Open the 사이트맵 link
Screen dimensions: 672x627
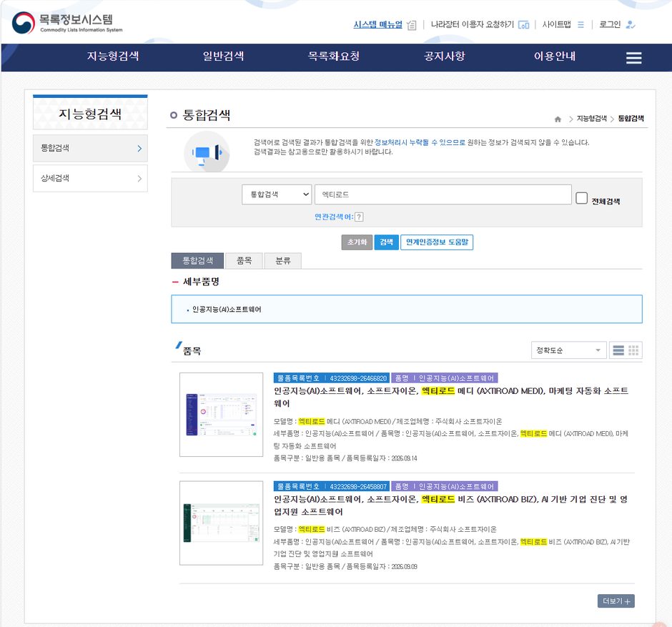tap(556, 24)
